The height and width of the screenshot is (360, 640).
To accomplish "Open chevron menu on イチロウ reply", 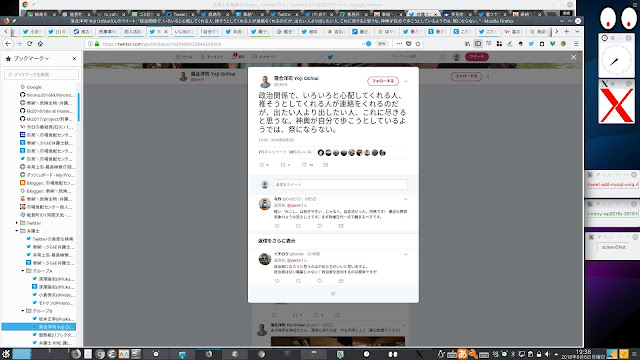I will [405, 254].
